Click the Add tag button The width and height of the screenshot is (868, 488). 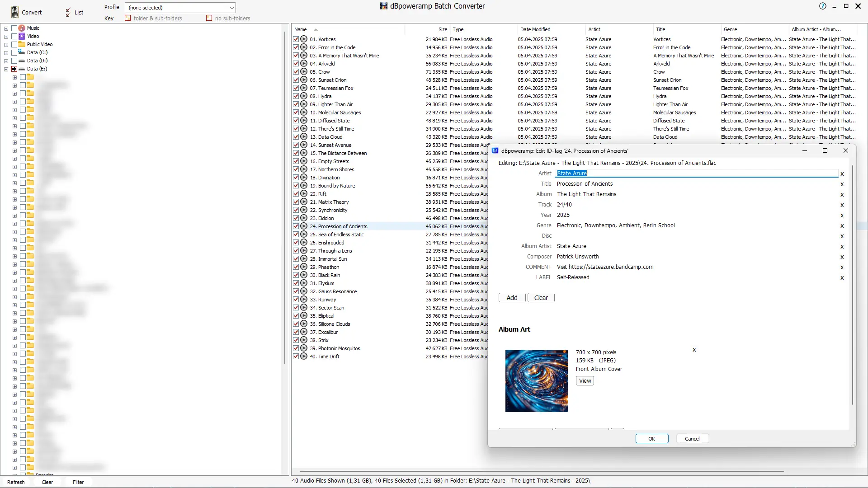[x=512, y=298]
